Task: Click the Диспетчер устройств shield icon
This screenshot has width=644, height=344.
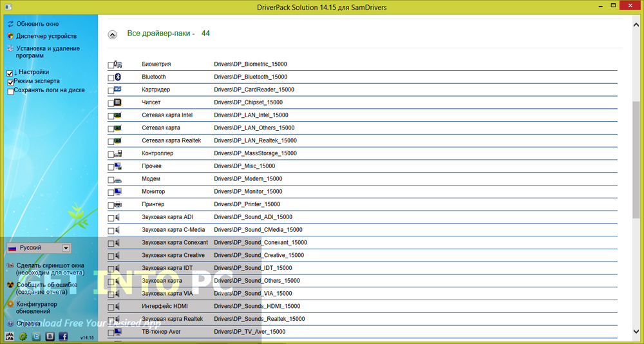Action: (11, 36)
